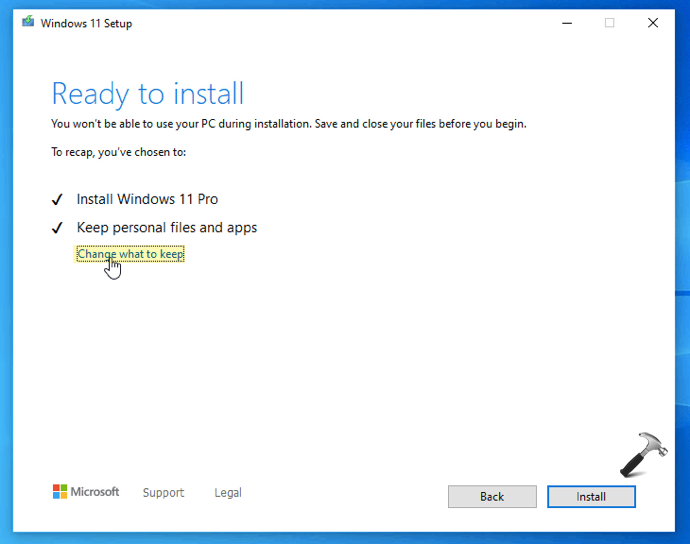The image size is (690, 544).
Task: Start installation with the Install button
Action: pyautogui.click(x=591, y=496)
